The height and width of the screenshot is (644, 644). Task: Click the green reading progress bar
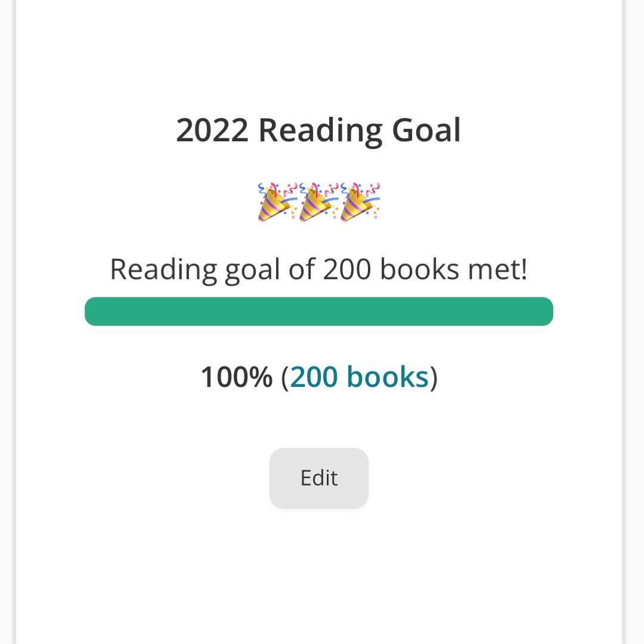point(318,311)
